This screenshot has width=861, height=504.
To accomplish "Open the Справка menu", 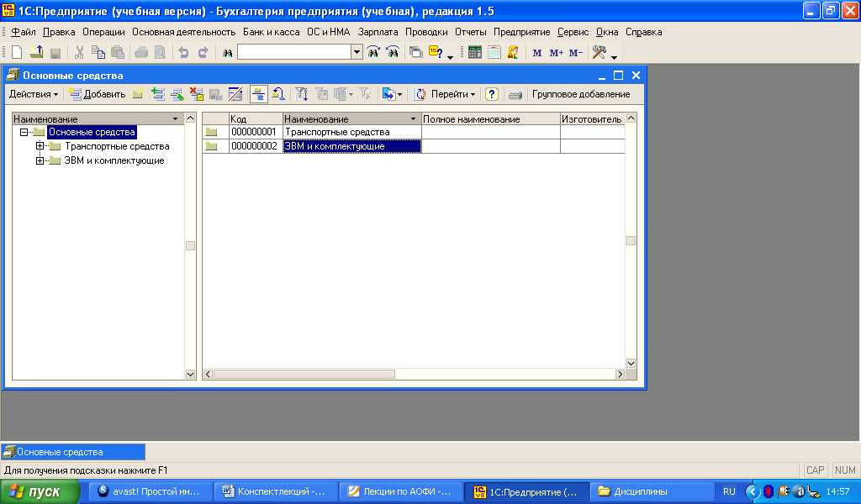I will [643, 32].
